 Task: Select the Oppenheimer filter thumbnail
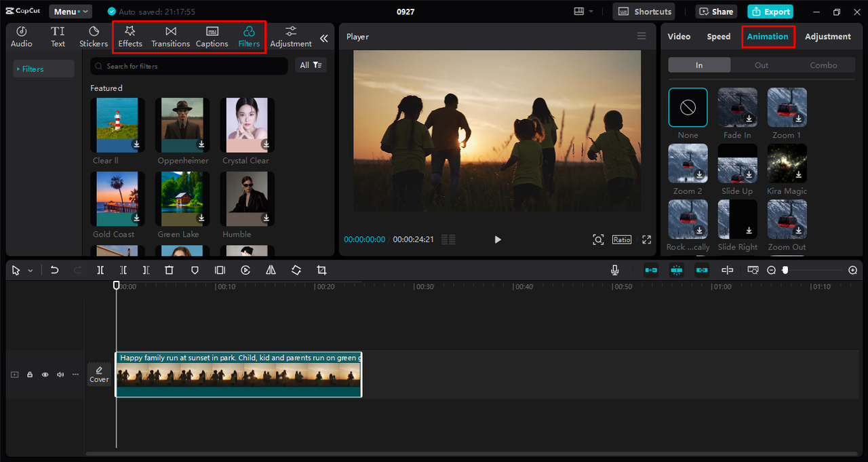[x=182, y=125]
